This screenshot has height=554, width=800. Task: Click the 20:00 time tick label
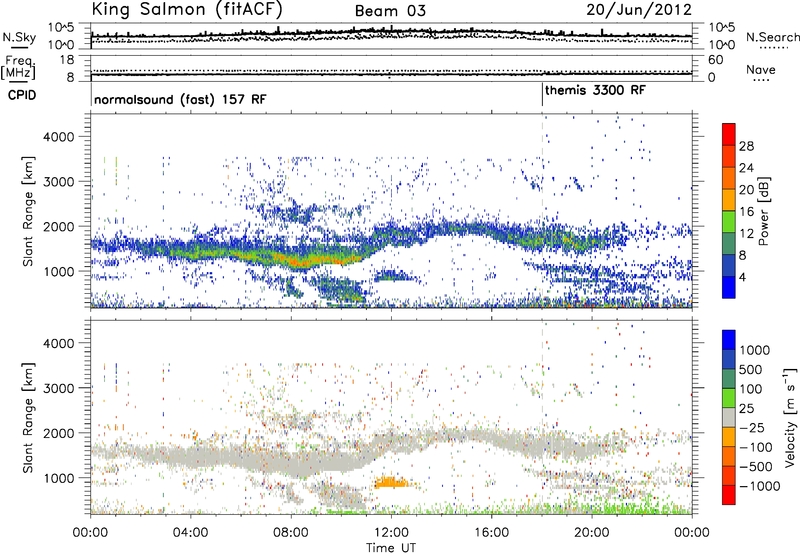[591, 533]
